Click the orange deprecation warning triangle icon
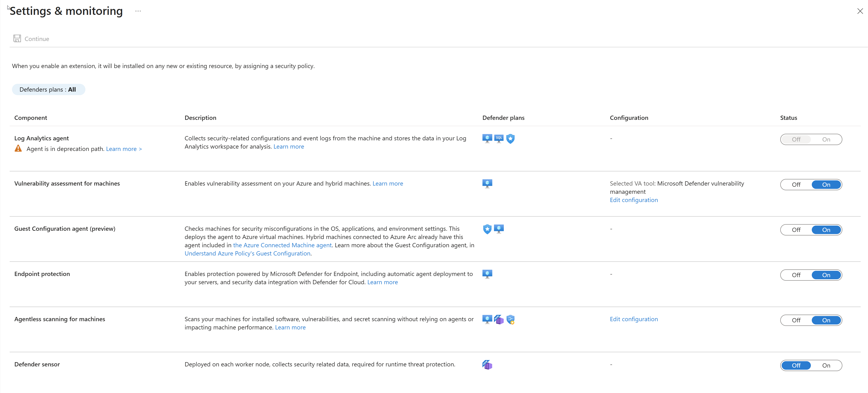The image size is (868, 393). (18, 148)
